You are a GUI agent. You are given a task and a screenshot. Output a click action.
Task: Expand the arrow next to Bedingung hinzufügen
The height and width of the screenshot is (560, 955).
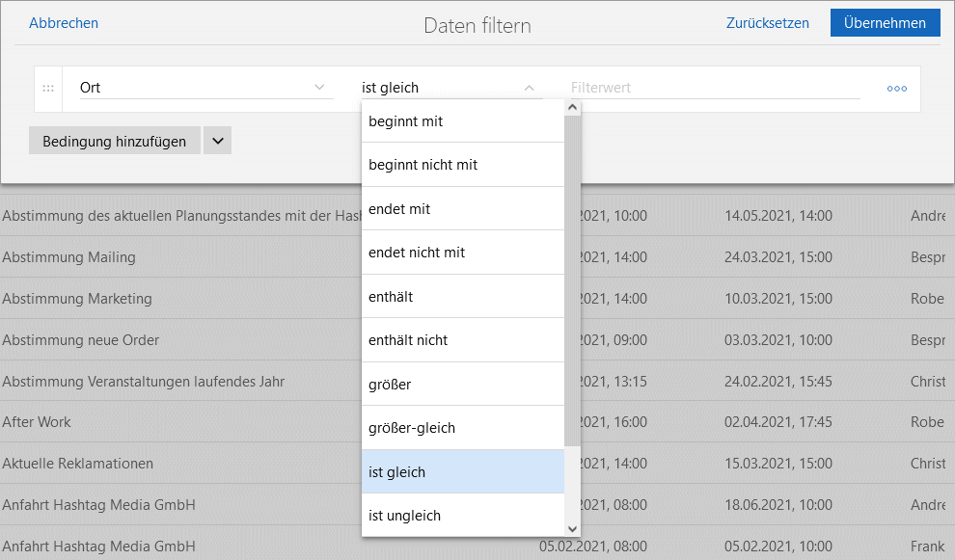pos(217,141)
